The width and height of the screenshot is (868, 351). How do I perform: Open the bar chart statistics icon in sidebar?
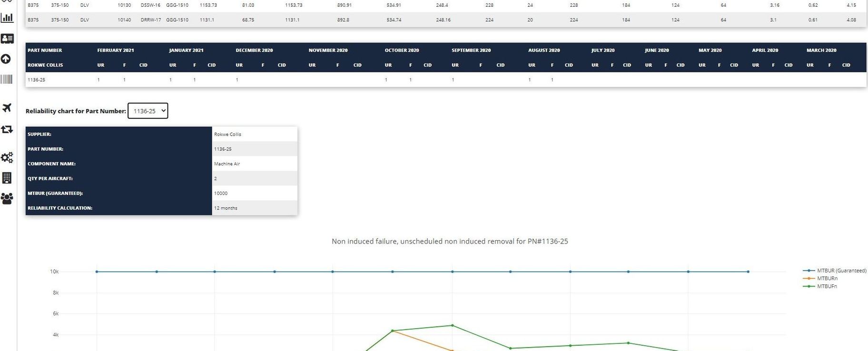(7, 18)
